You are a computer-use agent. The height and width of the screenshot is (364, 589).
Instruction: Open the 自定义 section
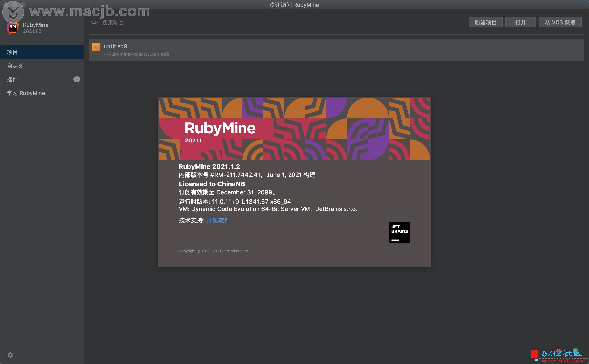click(42, 66)
